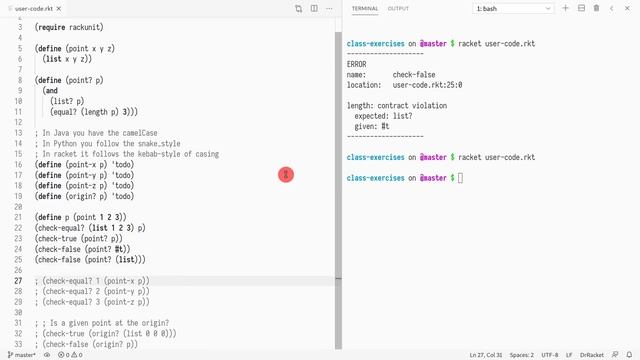The width and height of the screenshot is (640, 360).
Task: Click comment about Java camelCase
Action: click(x=96, y=133)
